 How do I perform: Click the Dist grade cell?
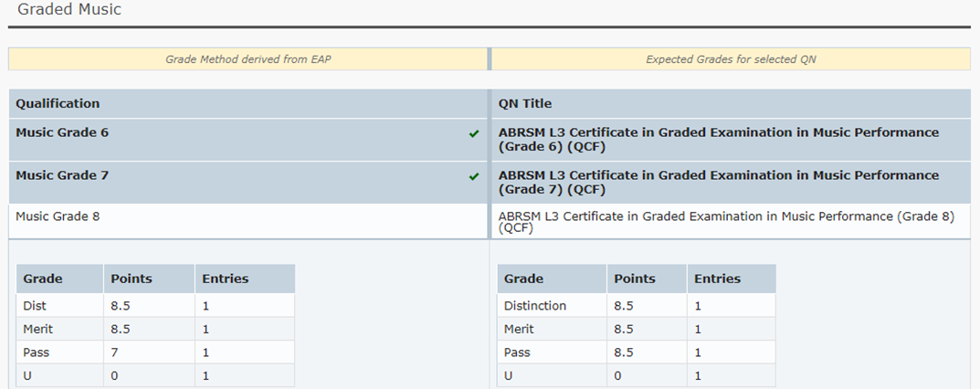tap(60, 306)
